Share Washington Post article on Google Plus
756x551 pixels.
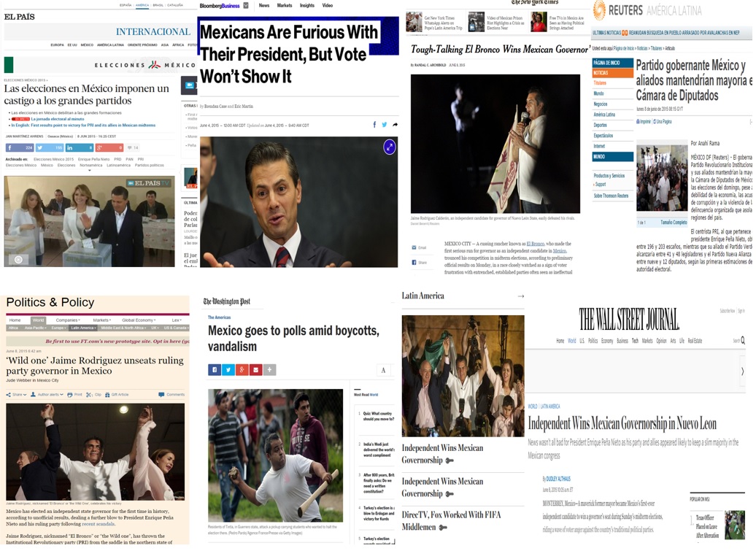(242, 370)
